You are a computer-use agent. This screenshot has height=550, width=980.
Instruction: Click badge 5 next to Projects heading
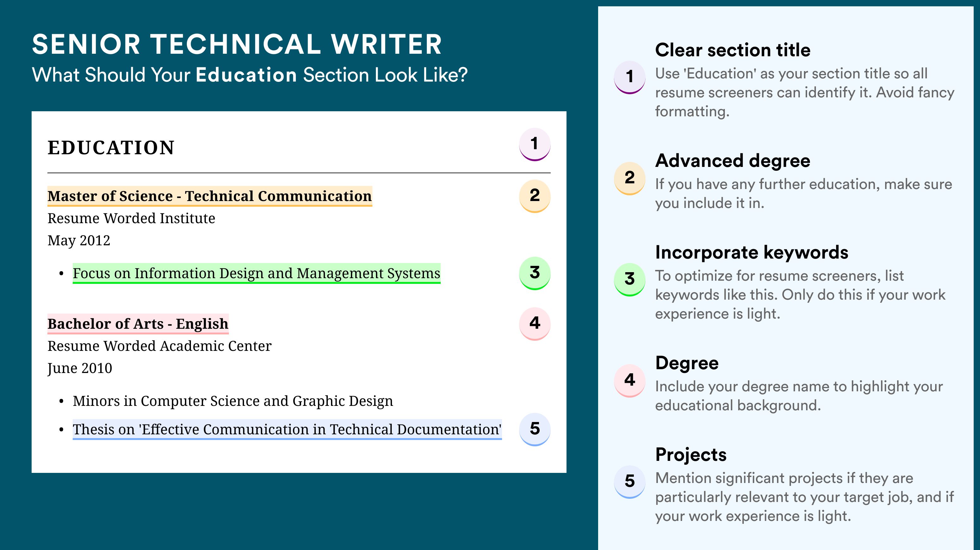pyautogui.click(x=630, y=482)
